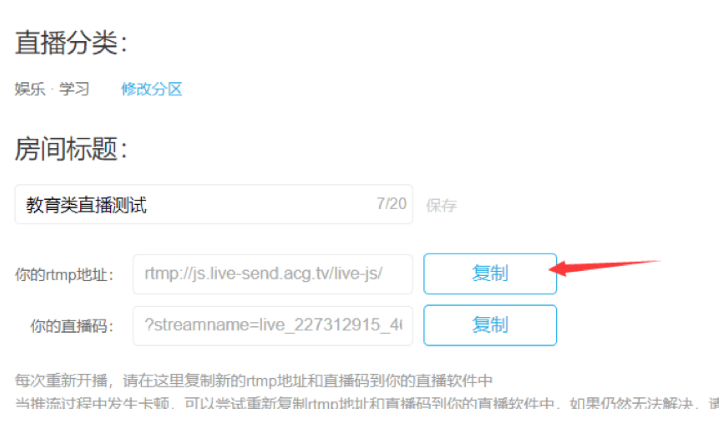
Task: Click the phrase 如果仍然无法解决
Action: (631, 403)
